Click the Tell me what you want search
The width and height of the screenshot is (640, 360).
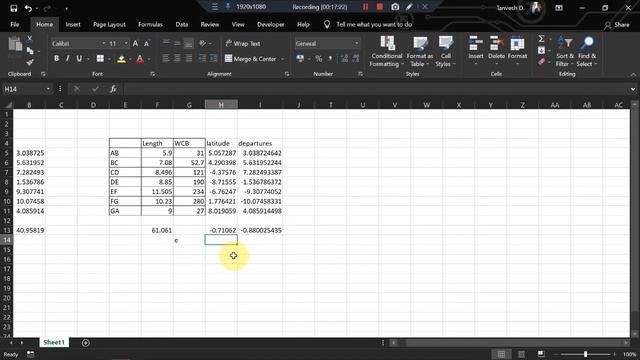374,24
